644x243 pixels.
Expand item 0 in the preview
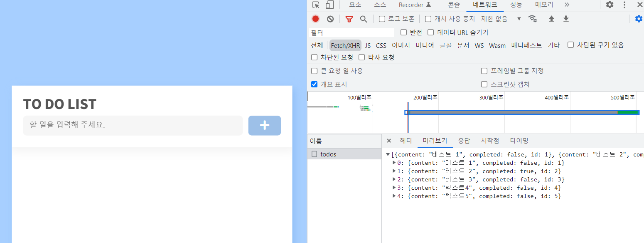(x=394, y=163)
